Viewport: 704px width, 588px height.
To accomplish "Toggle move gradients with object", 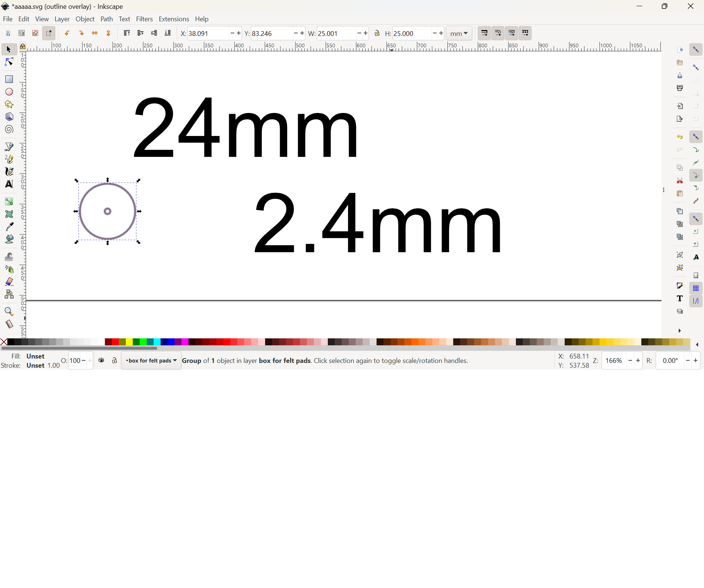I will (x=511, y=33).
